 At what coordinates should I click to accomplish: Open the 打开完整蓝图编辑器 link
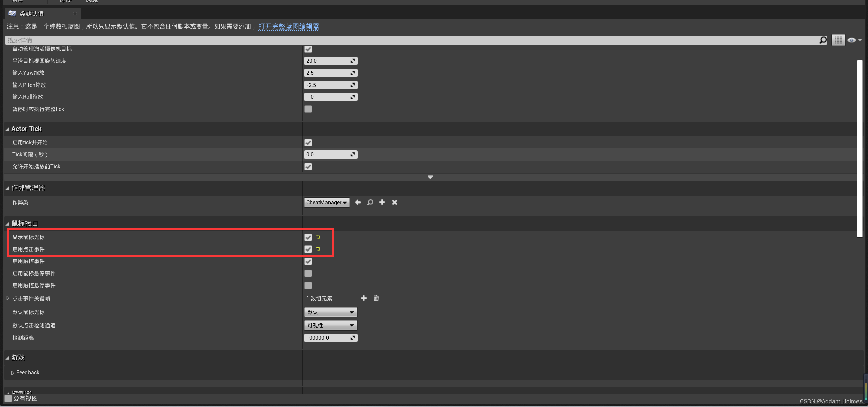tap(289, 26)
